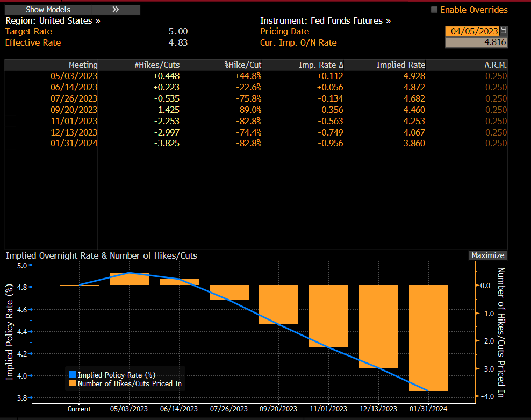Open the Instrument Fed Funds Futures selector
Image resolution: width=531 pixels, height=420 pixels.
(x=325, y=21)
